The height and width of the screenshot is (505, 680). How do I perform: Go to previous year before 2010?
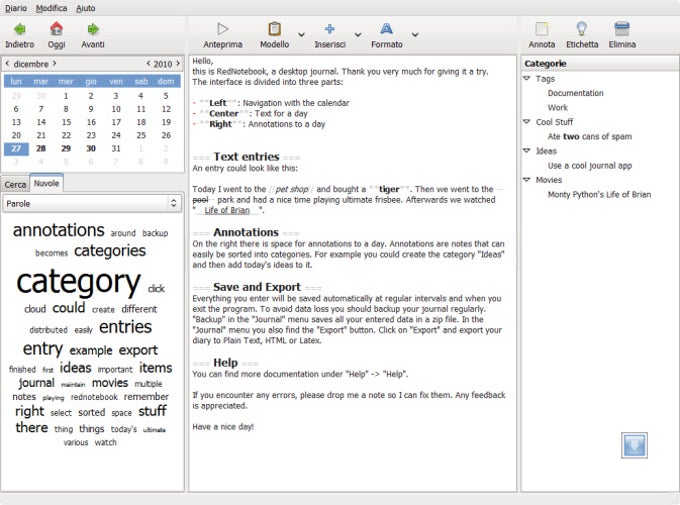click(x=148, y=63)
